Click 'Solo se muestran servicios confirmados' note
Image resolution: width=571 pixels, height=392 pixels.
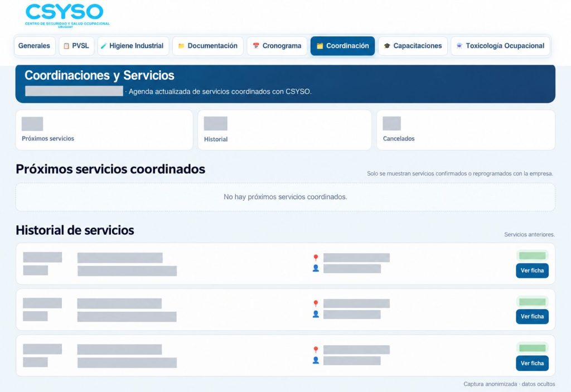coord(460,174)
